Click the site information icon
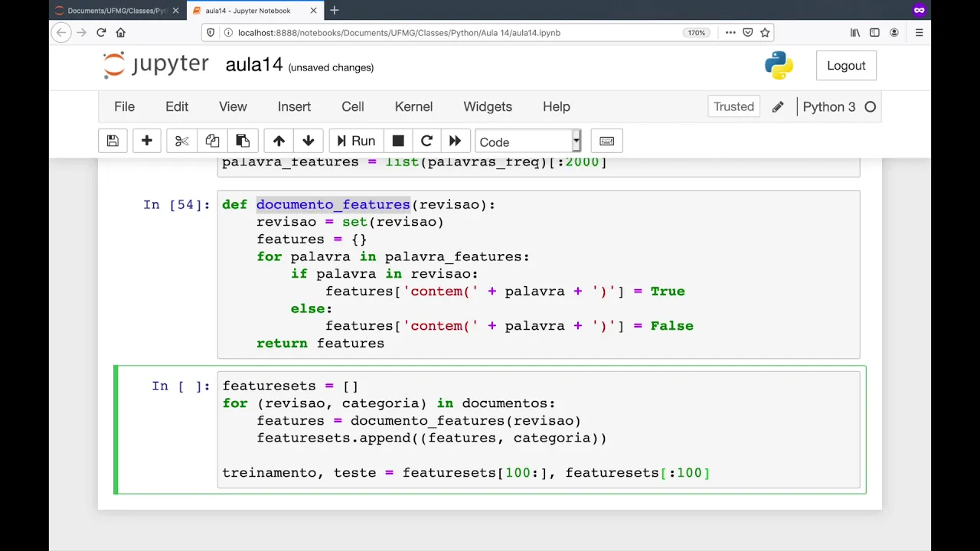This screenshot has height=551, width=980. [x=228, y=33]
